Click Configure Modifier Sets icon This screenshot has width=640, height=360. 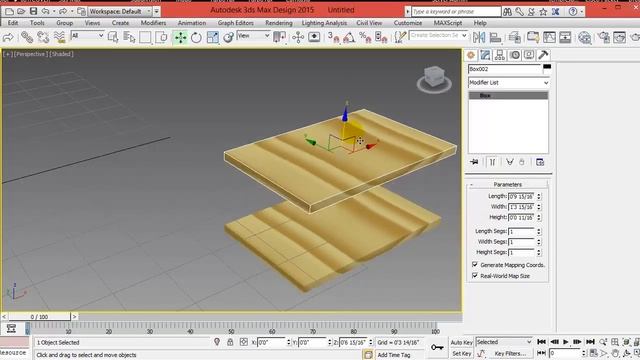[x=540, y=162]
